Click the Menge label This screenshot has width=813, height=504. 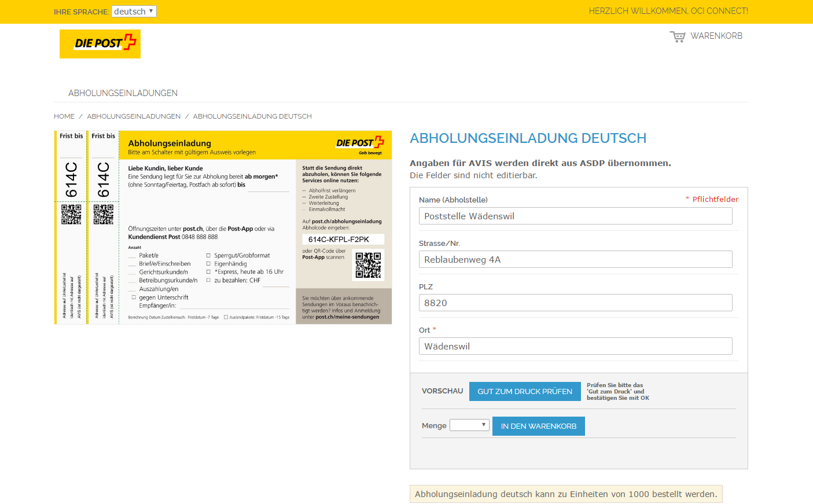coord(434,426)
